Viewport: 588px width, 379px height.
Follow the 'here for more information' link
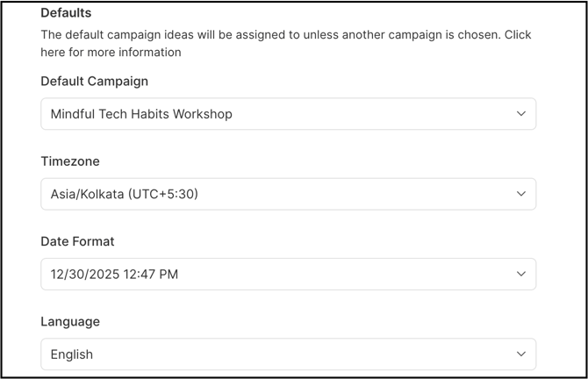111,52
